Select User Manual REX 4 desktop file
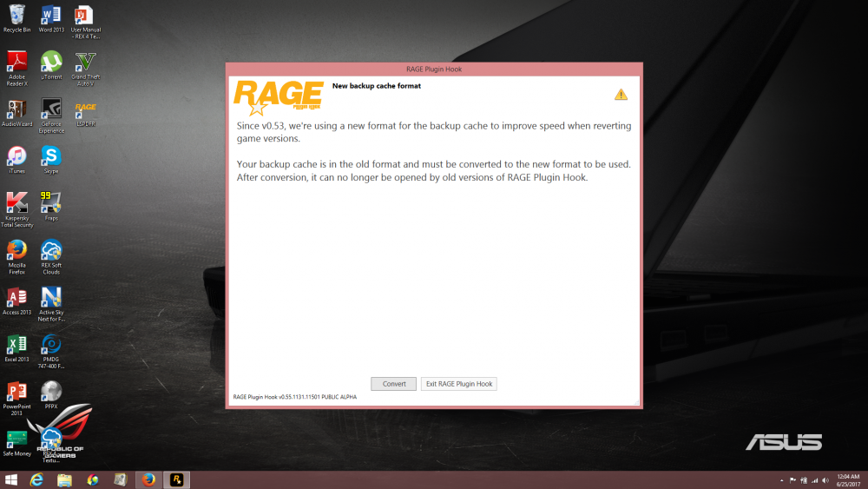The width and height of the screenshot is (868, 489). [85, 23]
